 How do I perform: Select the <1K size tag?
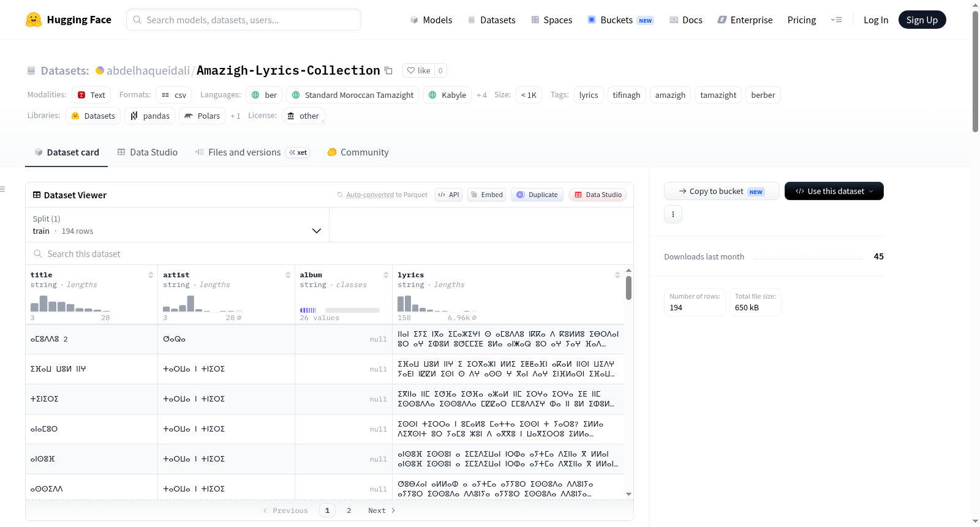click(x=529, y=95)
